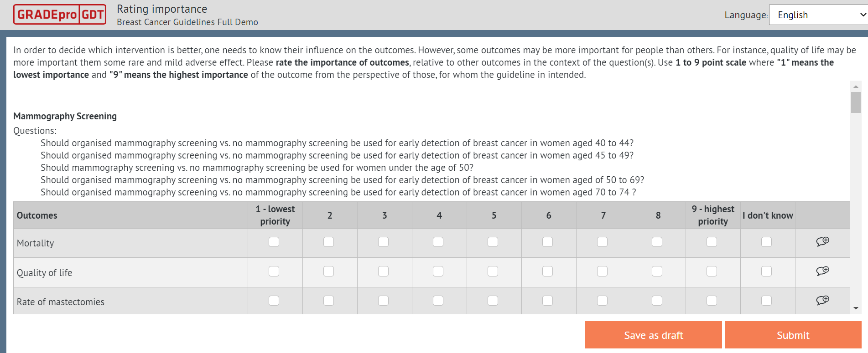Check rating 7 for Rate of mastectomies
This screenshot has width=868, height=353.
tap(603, 300)
